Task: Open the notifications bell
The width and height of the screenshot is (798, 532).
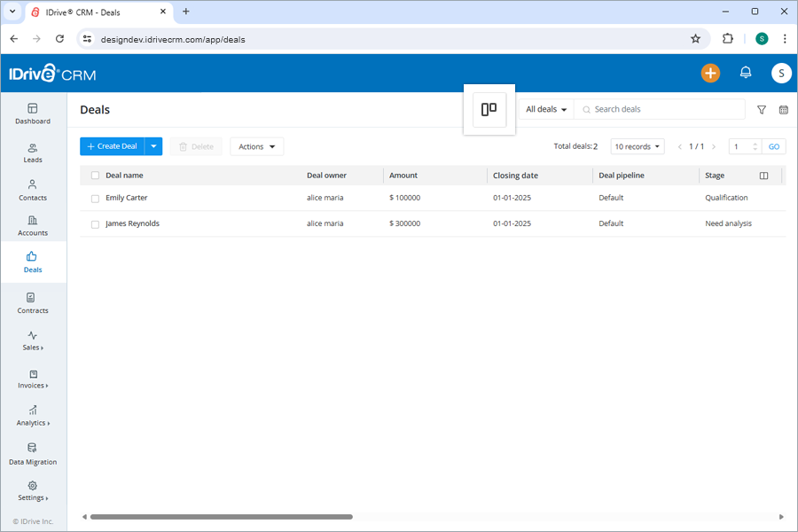Action: (746, 73)
